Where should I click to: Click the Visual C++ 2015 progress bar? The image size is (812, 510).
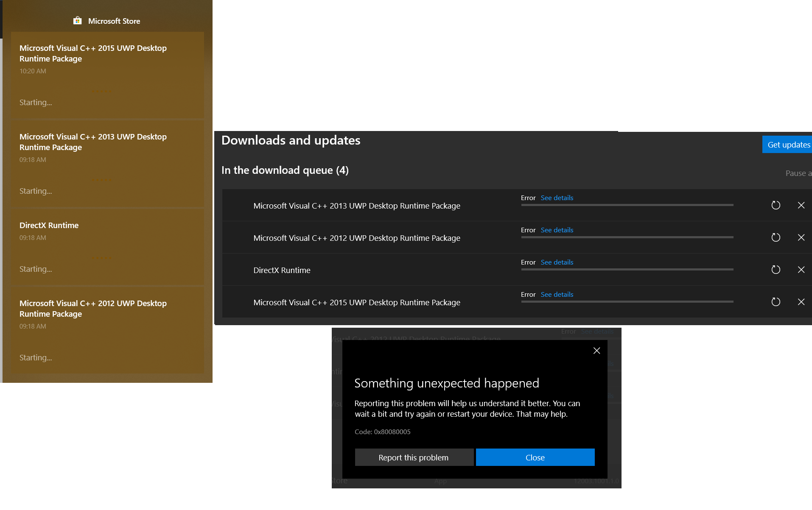(627, 302)
